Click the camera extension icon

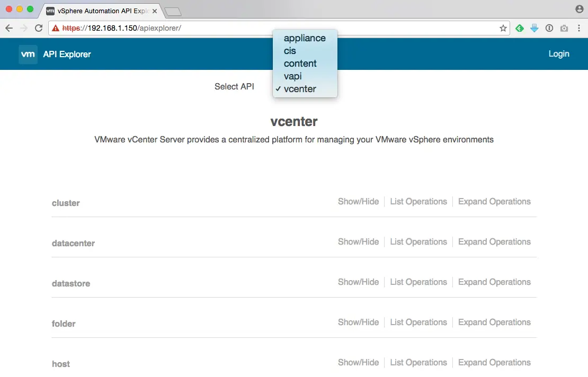point(564,28)
